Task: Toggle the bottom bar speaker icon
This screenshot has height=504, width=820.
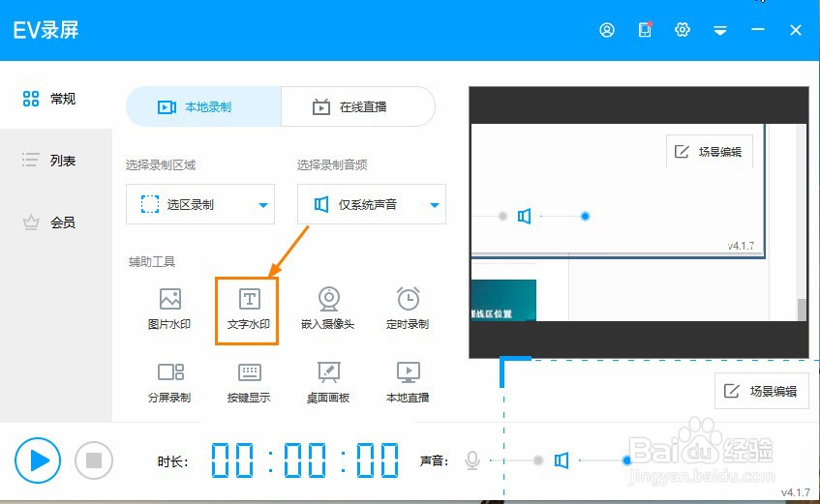Action: pyautogui.click(x=562, y=460)
